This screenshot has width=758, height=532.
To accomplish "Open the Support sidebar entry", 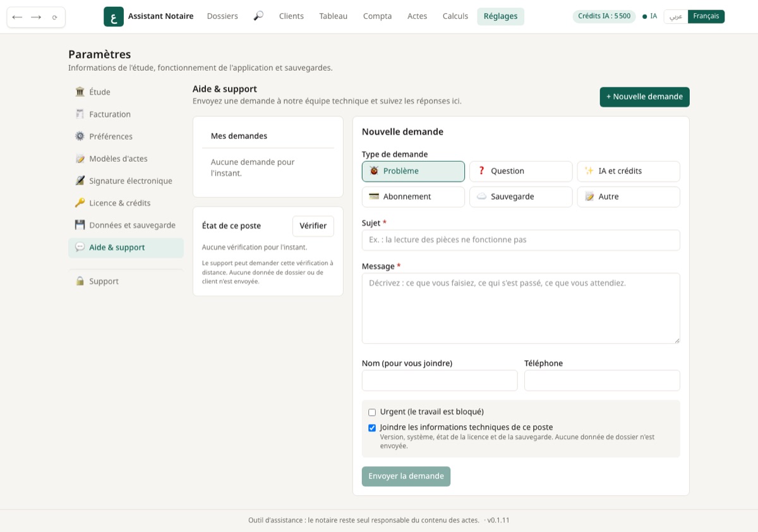I will (126, 281).
